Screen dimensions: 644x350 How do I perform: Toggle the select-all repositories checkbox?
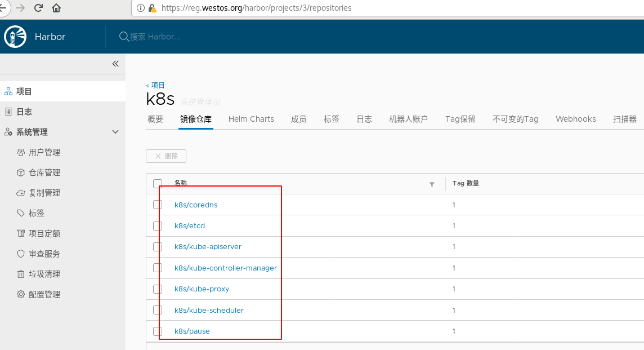157,183
